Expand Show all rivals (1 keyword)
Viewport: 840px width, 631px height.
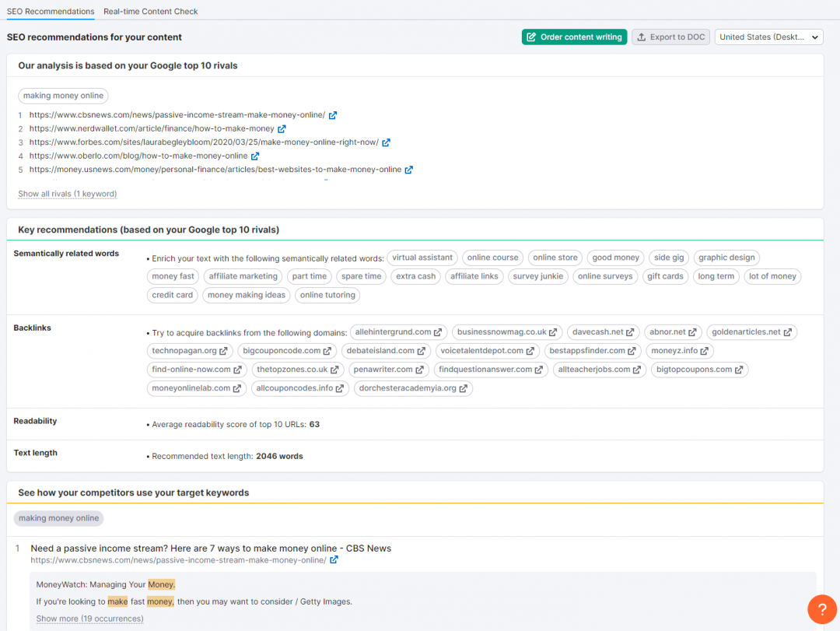point(68,194)
